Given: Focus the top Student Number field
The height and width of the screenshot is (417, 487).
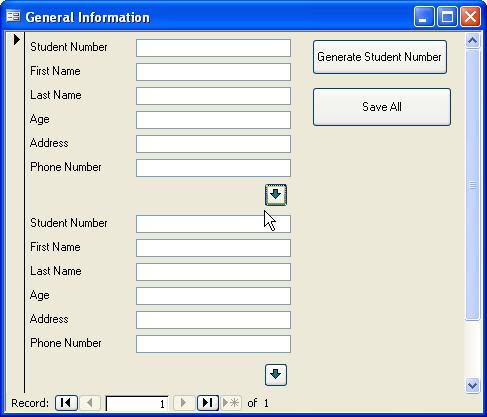Looking at the screenshot, I should click(213, 48).
